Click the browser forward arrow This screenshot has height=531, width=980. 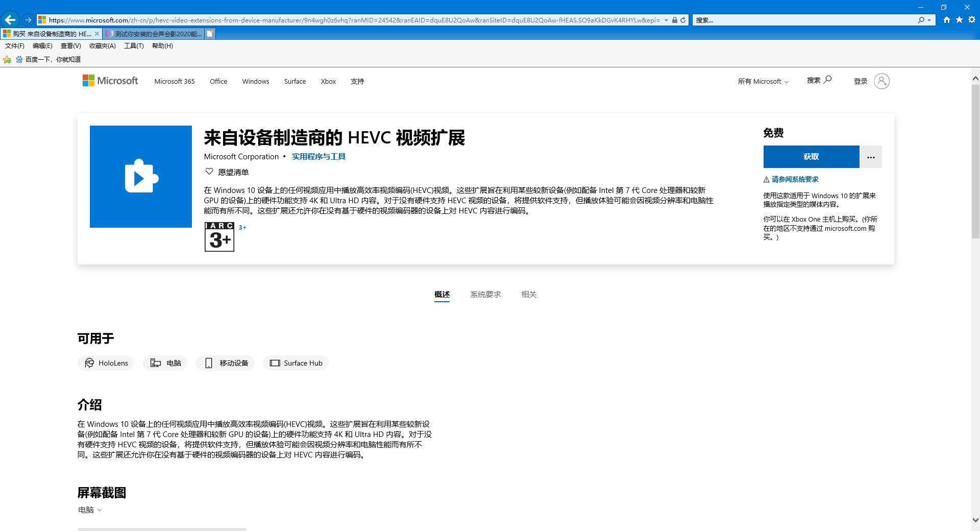coord(28,20)
